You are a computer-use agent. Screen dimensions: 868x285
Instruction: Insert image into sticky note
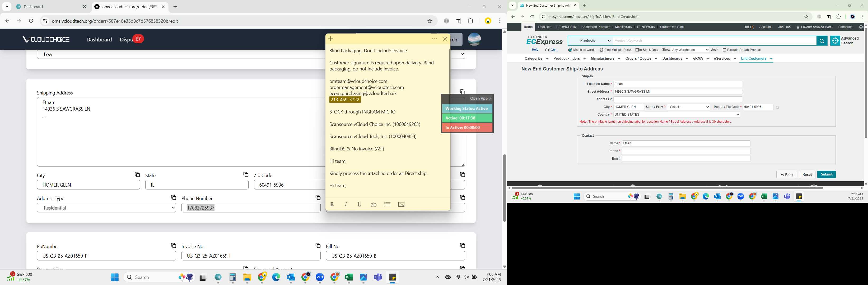tap(401, 204)
